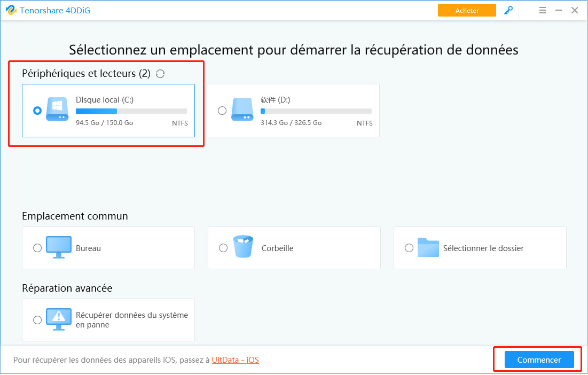This screenshot has width=588, height=375.
Task: Click the 软件 (D:) label
Action: click(275, 100)
